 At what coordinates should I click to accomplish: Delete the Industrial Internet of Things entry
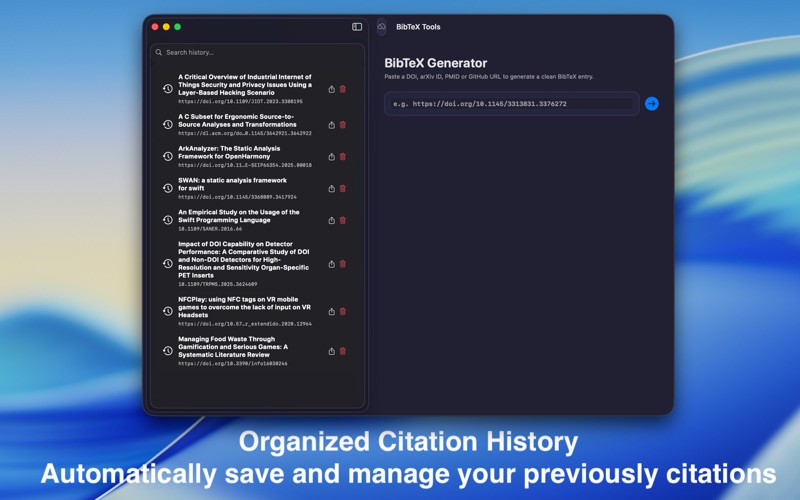click(343, 89)
